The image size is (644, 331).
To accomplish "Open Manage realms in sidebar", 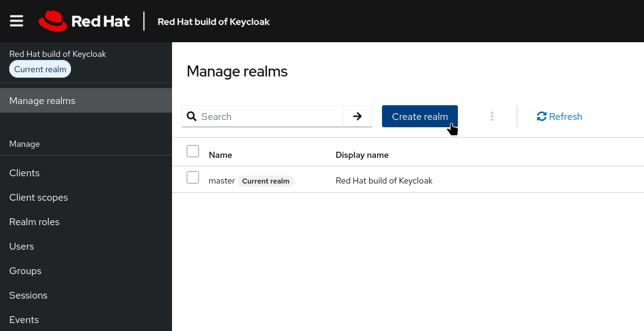I will 42,100.
